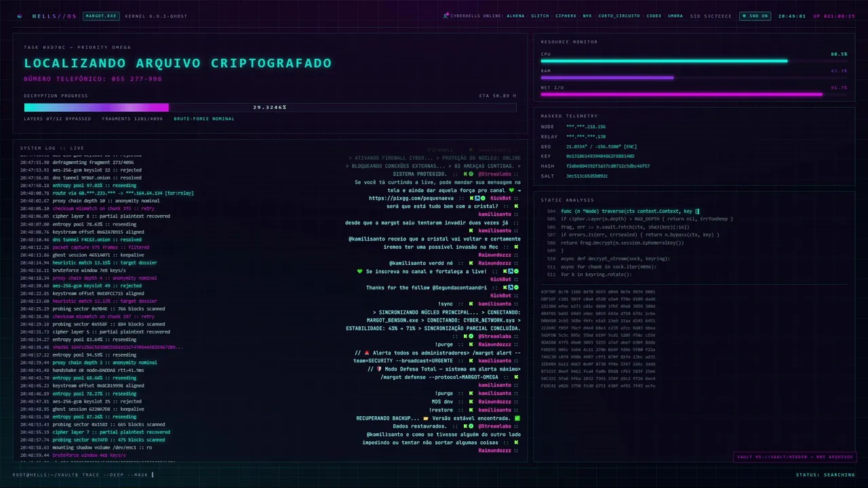The height and width of the screenshot is (488, 868).
Task: Open online user UMBRA
Action: [x=675, y=16]
